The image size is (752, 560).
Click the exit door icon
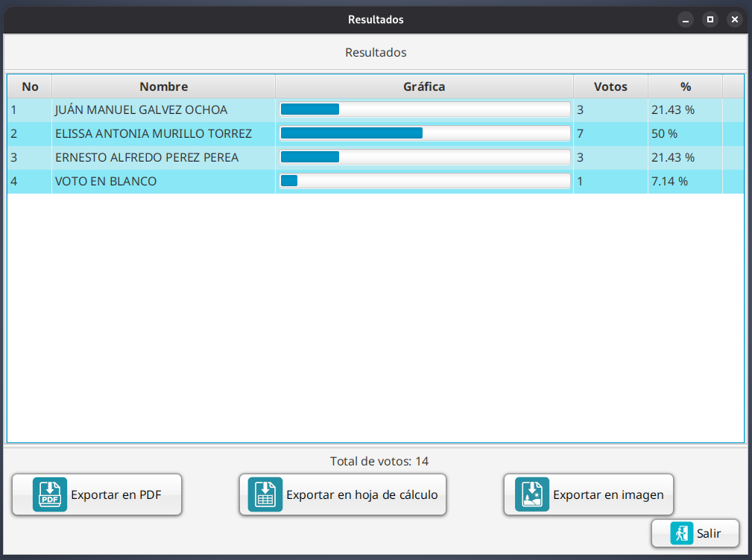pos(681,533)
